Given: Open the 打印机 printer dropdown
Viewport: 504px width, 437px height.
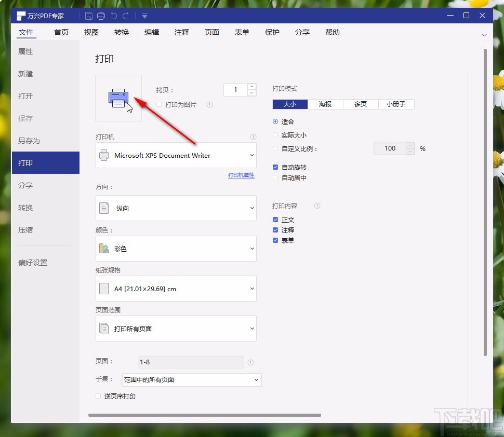Looking at the screenshot, I should (176, 155).
